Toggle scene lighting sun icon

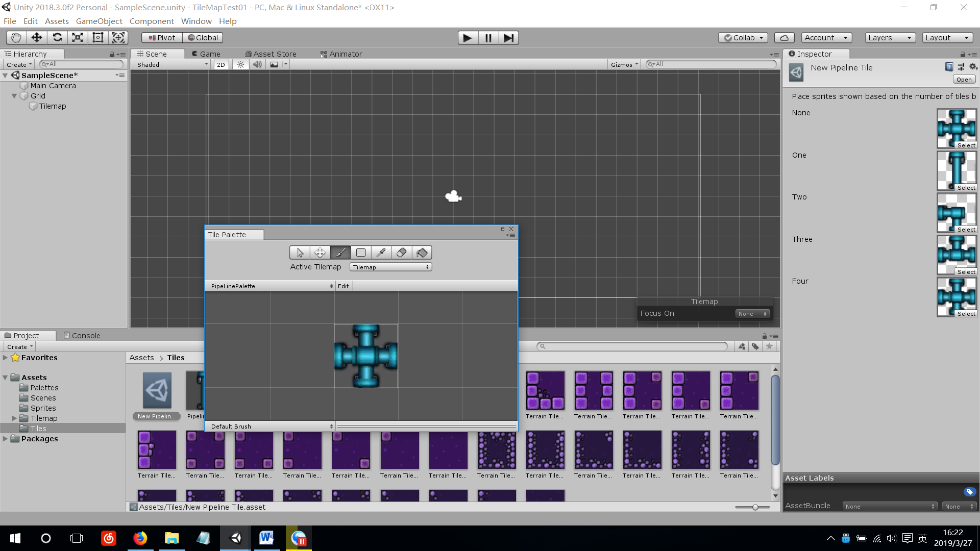[240, 64]
